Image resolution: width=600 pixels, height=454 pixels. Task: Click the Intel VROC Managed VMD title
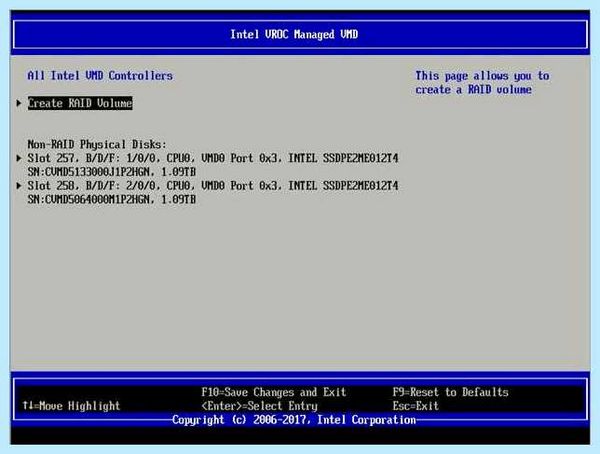point(294,34)
